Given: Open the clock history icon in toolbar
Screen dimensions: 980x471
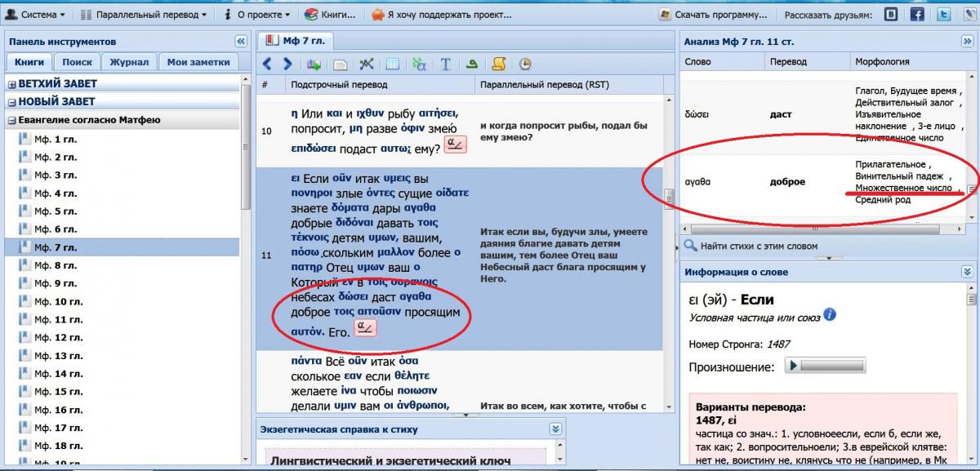Looking at the screenshot, I should pos(524,64).
